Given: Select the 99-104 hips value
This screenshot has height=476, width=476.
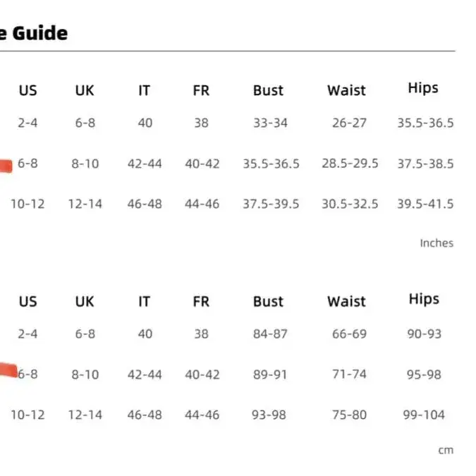Looking at the screenshot, I should (x=424, y=415).
